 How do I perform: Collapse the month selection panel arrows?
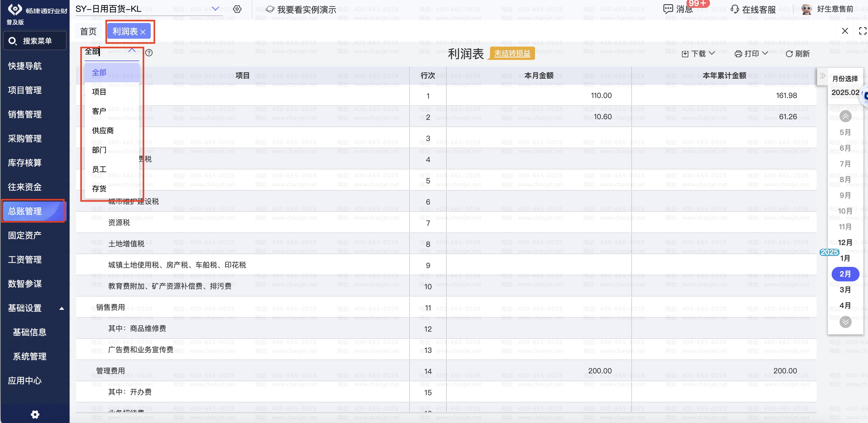click(823, 76)
